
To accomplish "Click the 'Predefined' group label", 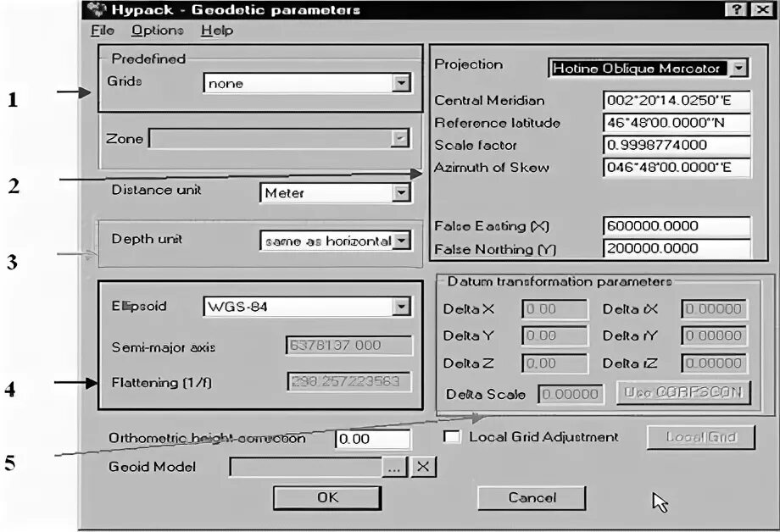I will 148,58.
